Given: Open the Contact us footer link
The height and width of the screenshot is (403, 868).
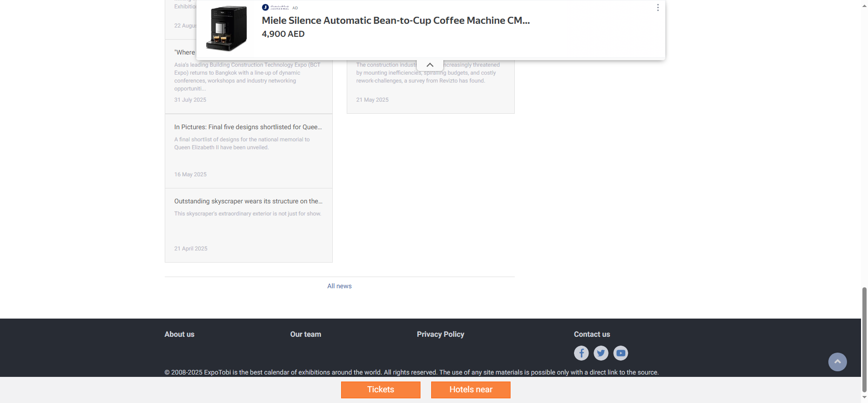Looking at the screenshot, I should (592, 334).
